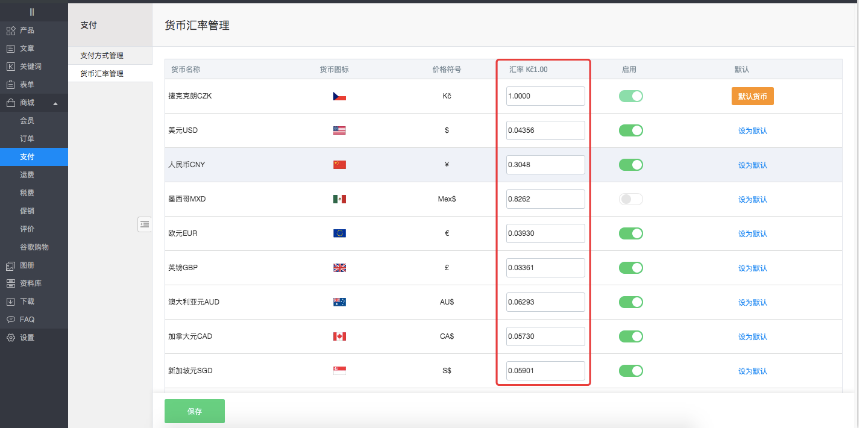Screen dimensions: 859x428
Task: Click the submenu collapse list icon
Action: 144,224
